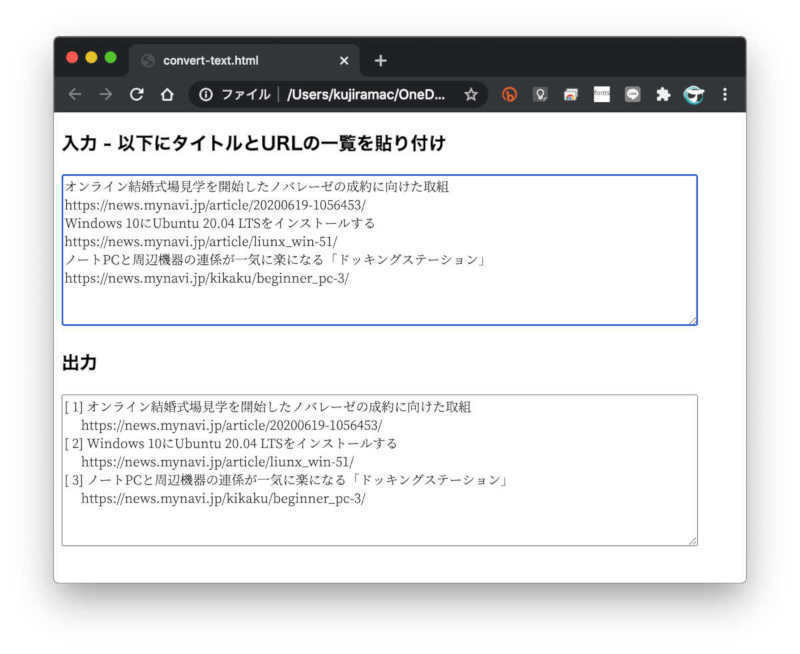Screen dimensions: 800x654
Task: Focus the input textarea under 入力 heading
Action: coord(380,250)
